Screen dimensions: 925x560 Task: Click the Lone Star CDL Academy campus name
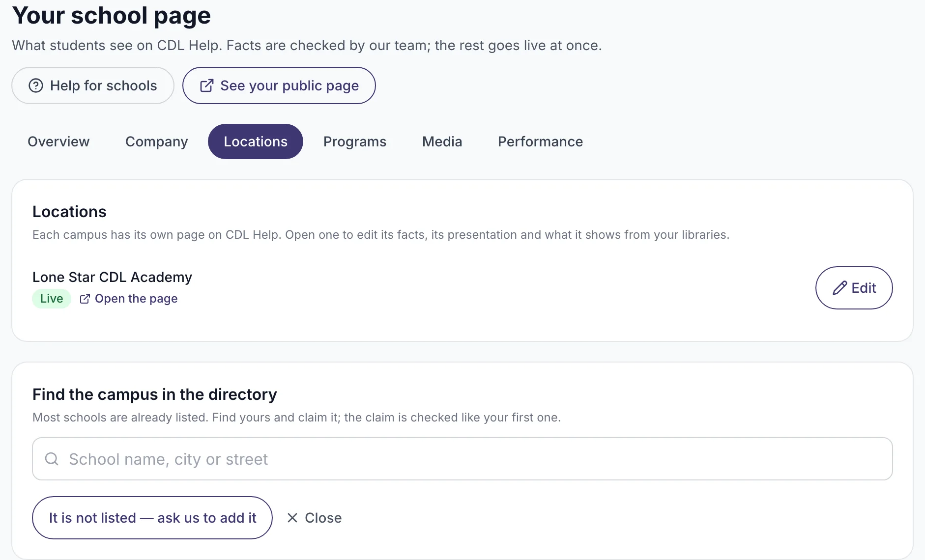pos(112,277)
